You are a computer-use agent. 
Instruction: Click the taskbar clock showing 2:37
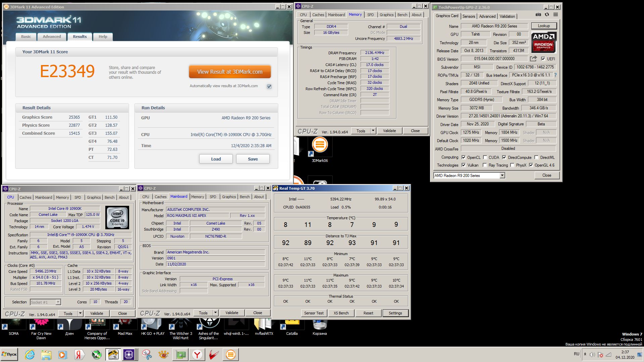pos(625,355)
